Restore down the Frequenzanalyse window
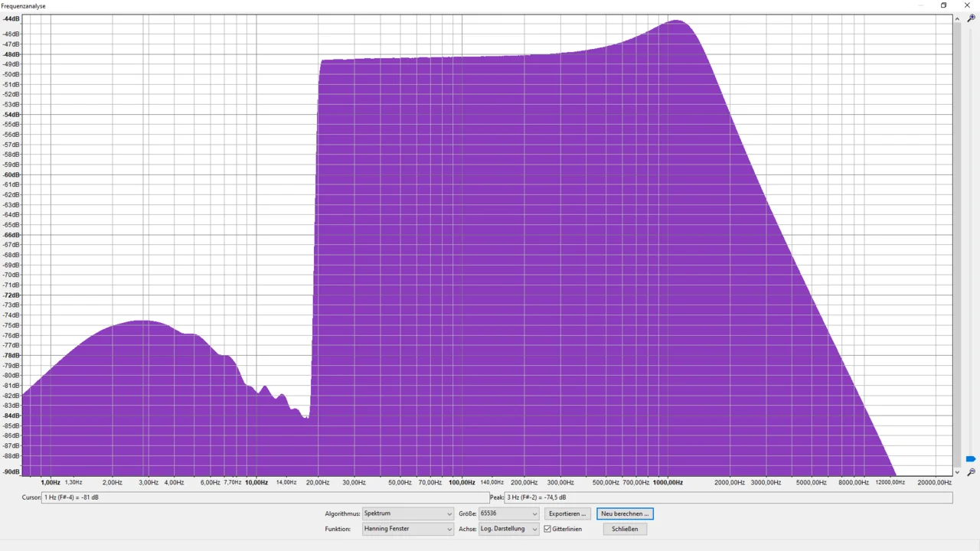The width and height of the screenshot is (980, 551). (943, 5)
